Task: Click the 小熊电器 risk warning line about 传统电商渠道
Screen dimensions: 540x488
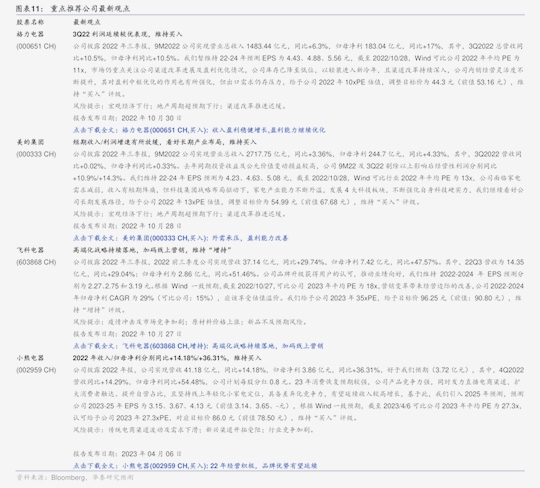Action: pos(194,430)
